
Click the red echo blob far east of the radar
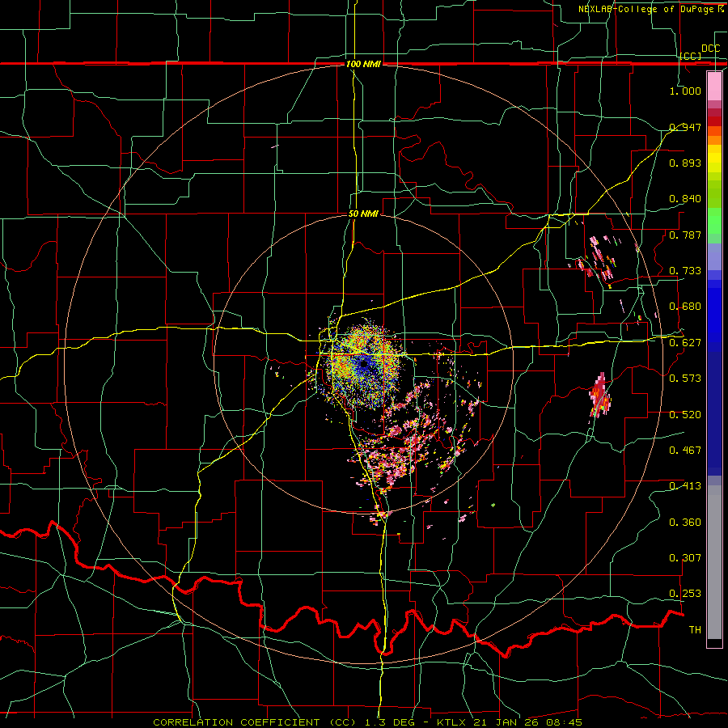point(600,396)
